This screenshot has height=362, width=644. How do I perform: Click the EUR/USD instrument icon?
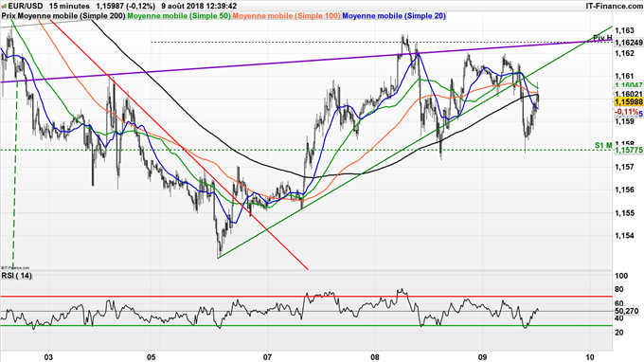[5, 7]
